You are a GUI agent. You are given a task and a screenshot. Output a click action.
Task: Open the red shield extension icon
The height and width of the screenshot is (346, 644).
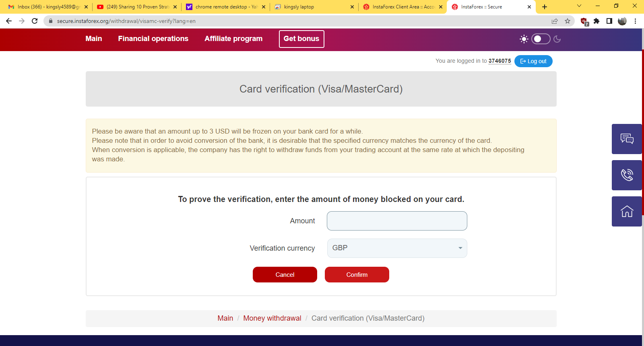tap(584, 21)
